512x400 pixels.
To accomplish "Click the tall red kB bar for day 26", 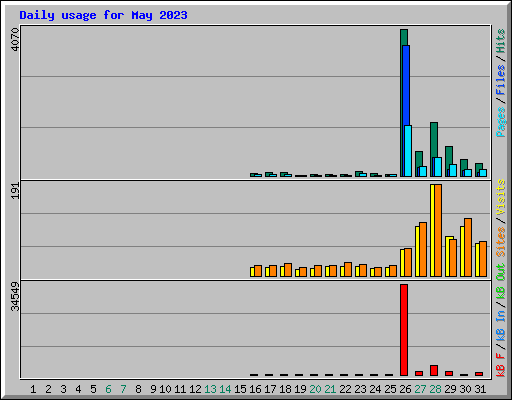I will point(404,330).
